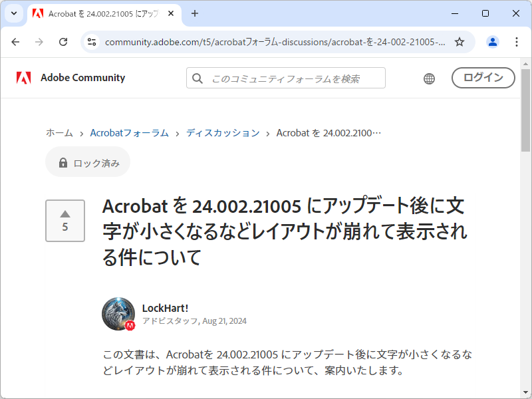
Task: Open site information from the address bar icon
Action: pyautogui.click(x=90, y=41)
